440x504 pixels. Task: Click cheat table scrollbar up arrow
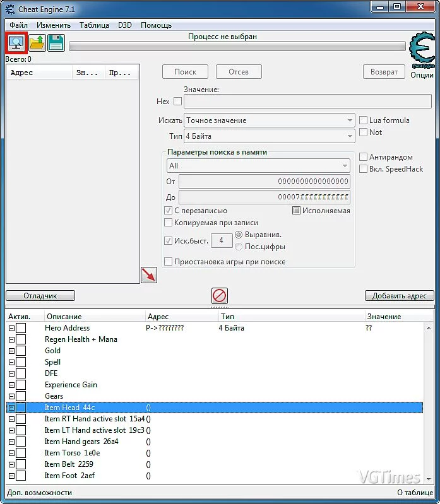429,328
